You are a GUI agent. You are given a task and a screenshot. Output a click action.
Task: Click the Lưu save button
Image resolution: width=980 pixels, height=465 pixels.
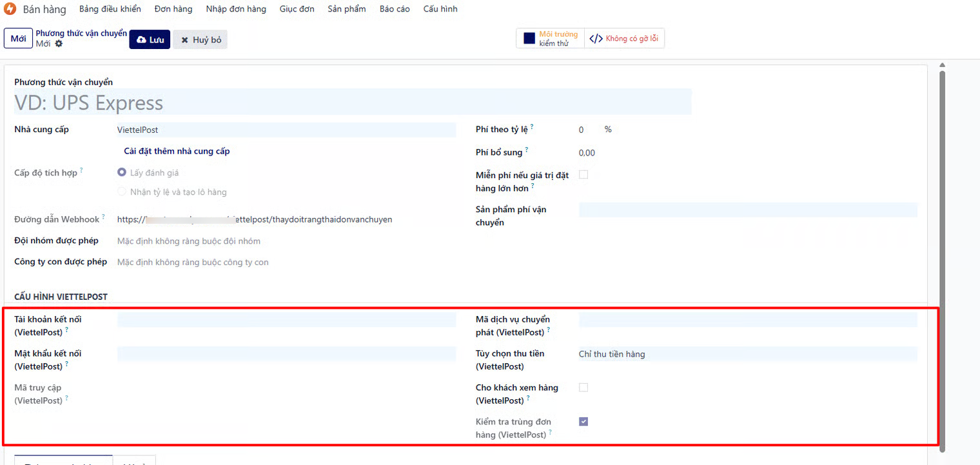pyautogui.click(x=150, y=40)
